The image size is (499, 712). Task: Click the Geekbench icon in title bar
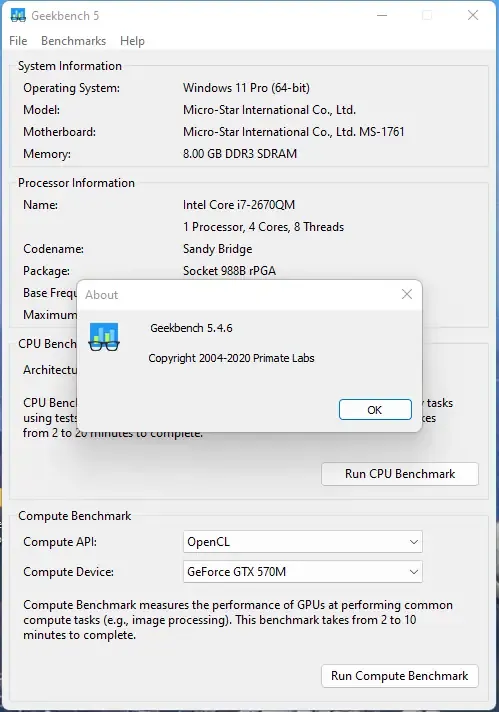point(18,15)
